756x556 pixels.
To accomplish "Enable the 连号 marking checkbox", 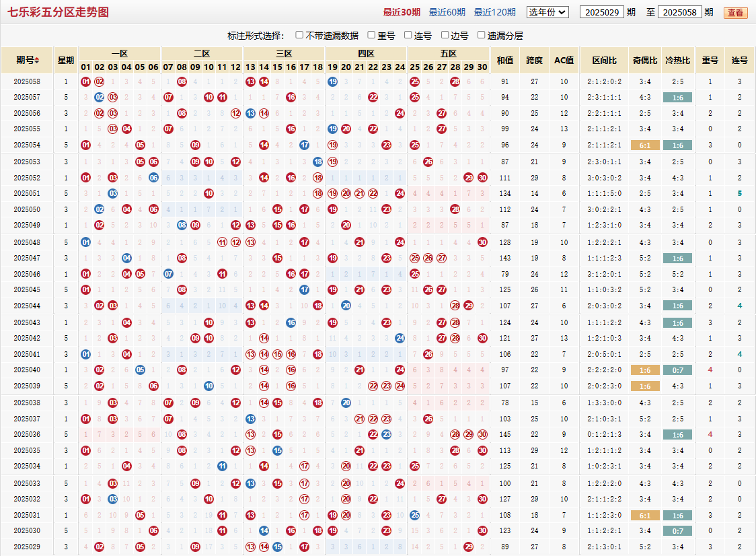I will click(x=408, y=35).
